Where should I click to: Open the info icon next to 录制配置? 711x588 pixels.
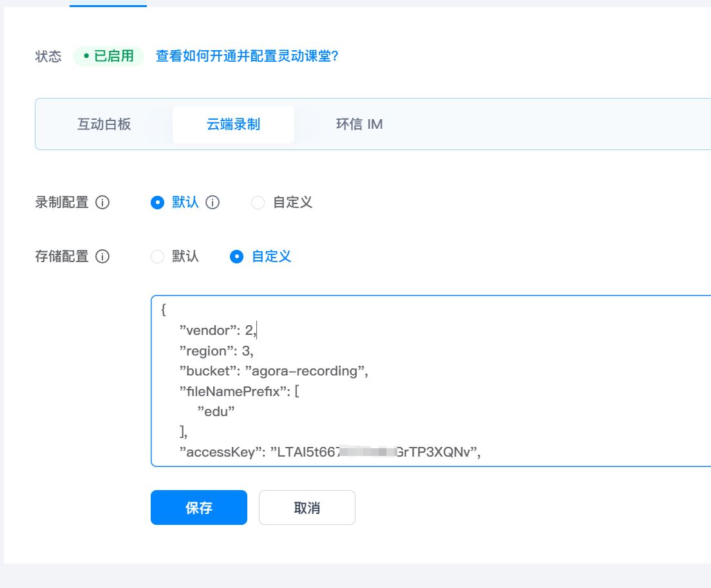coord(102,202)
